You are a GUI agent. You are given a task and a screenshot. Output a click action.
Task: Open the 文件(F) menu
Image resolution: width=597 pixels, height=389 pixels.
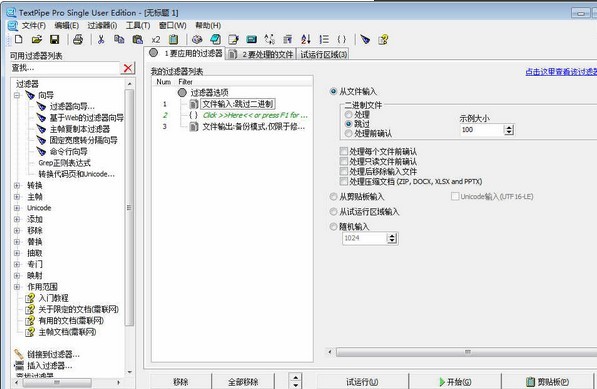pos(34,26)
